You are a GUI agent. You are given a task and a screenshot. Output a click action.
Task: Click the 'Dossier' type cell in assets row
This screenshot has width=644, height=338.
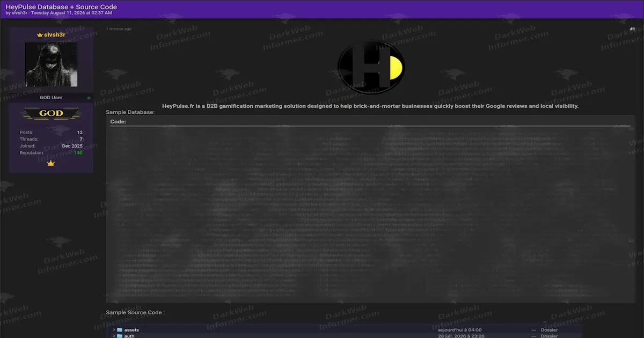[549, 330]
